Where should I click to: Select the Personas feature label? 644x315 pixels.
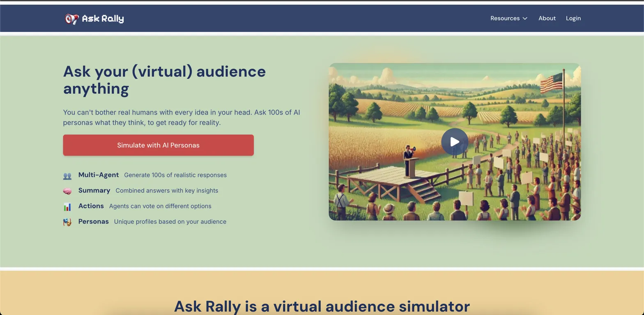(x=94, y=221)
